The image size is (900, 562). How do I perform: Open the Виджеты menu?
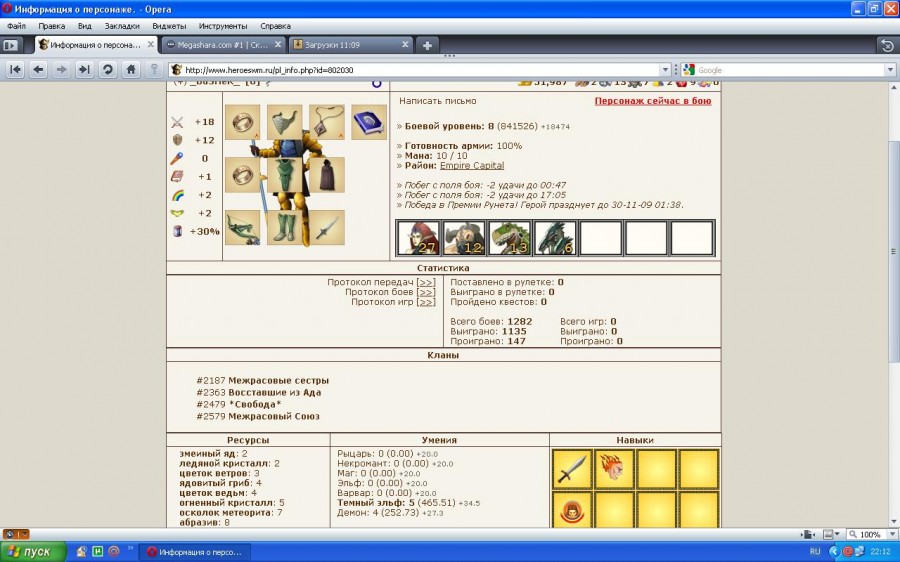(169, 26)
